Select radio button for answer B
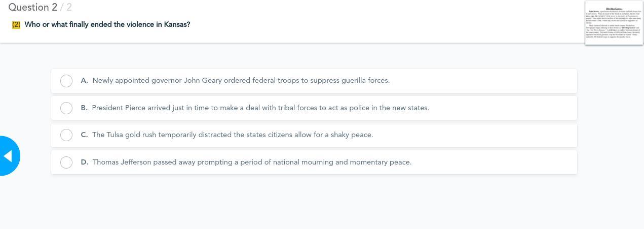This screenshot has width=644, height=229. [66, 108]
